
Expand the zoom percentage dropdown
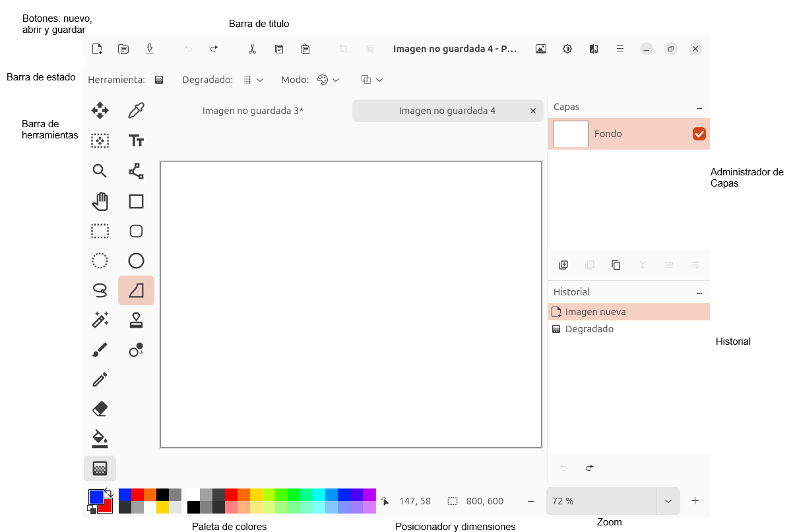pos(667,501)
